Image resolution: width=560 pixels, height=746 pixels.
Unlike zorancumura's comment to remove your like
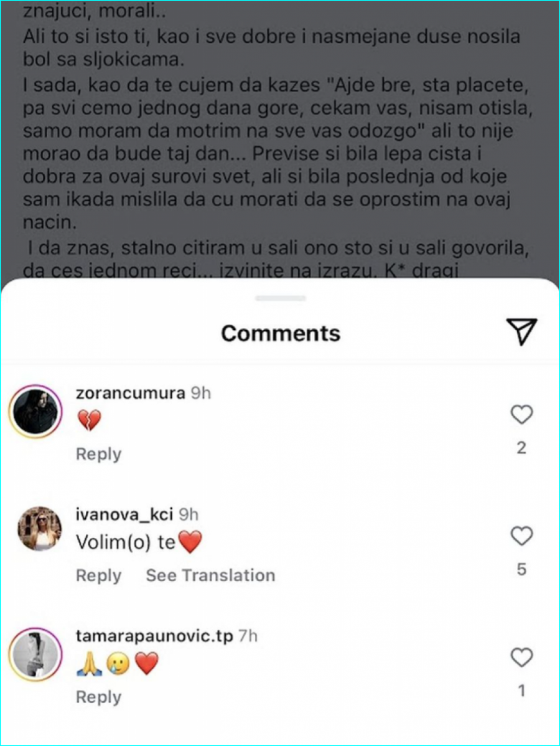(x=521, y=413)
